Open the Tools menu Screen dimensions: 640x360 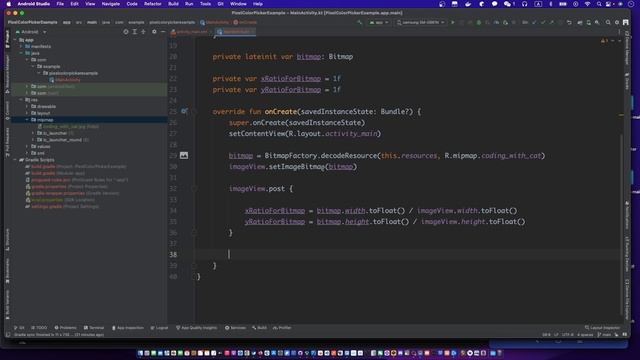[x=205, y=4]
